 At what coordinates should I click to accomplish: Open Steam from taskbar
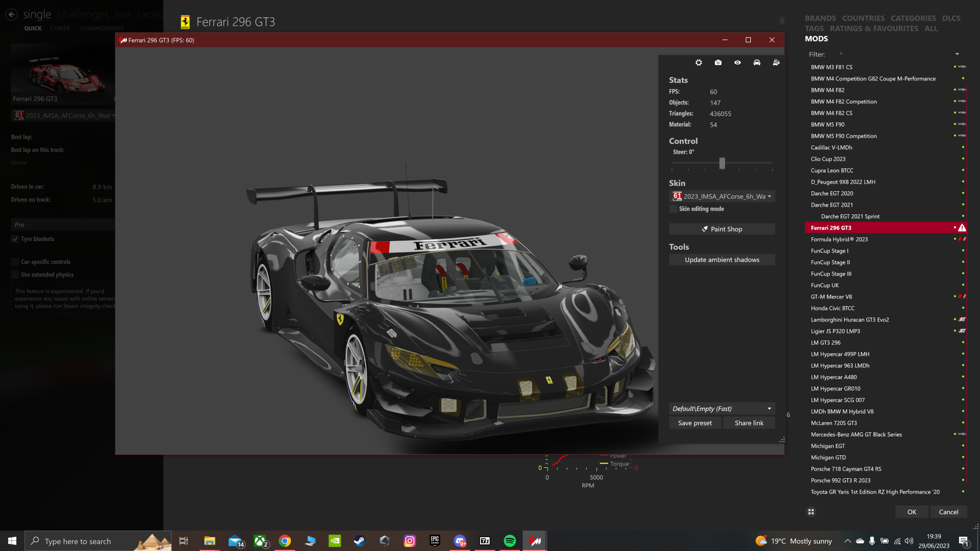coord(359,541)
